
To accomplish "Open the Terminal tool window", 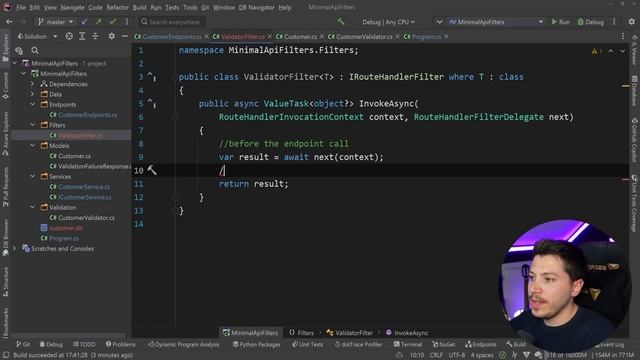I will pyautogui.click(x=408, y=344).
